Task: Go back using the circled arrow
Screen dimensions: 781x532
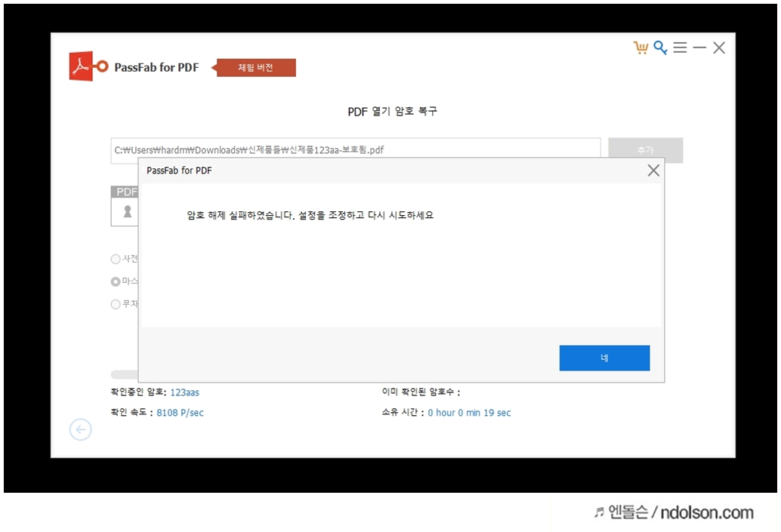Action: [x=81, y=429]
